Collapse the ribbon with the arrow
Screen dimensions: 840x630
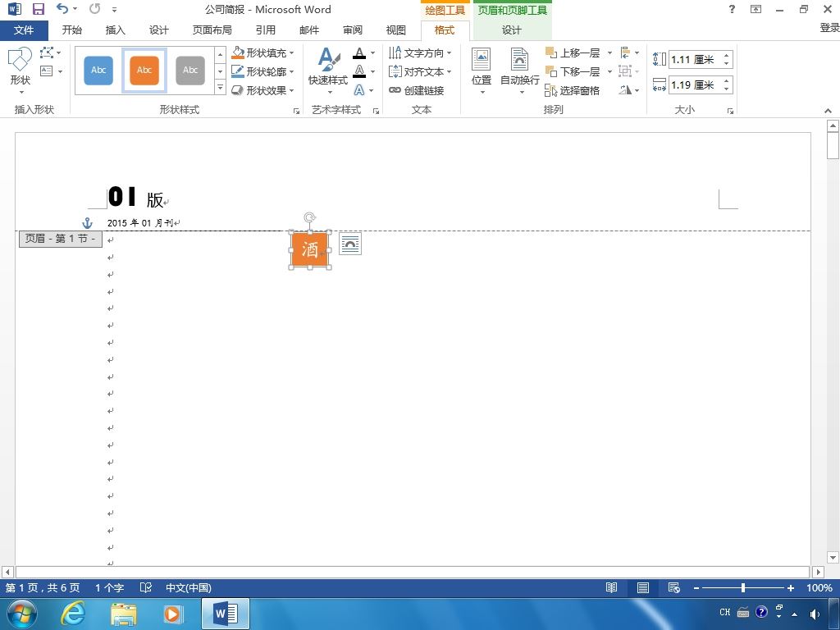[x=829, y=111]
